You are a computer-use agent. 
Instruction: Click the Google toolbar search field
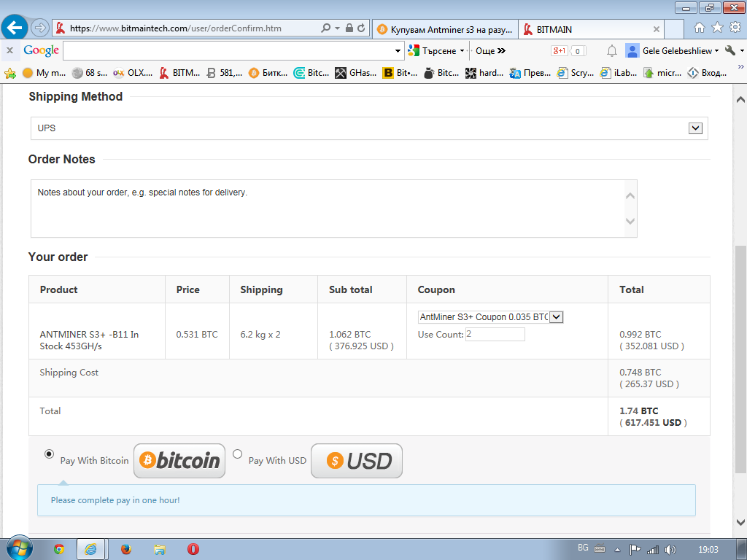(x=228, y=50)
